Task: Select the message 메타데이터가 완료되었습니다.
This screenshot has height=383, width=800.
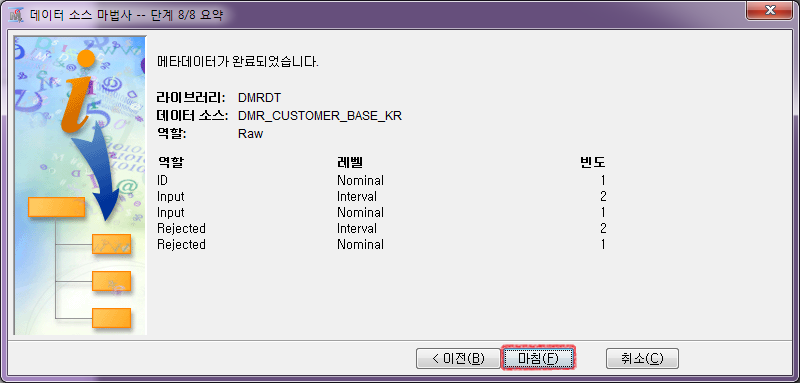Action: point(238,63)
